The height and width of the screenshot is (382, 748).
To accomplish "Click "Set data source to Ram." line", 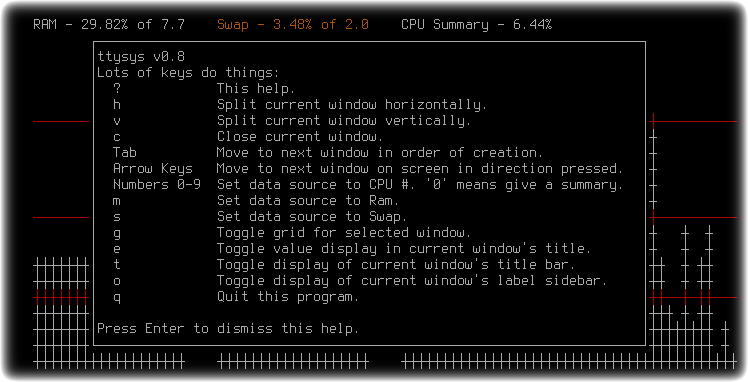I will [308, 201].
